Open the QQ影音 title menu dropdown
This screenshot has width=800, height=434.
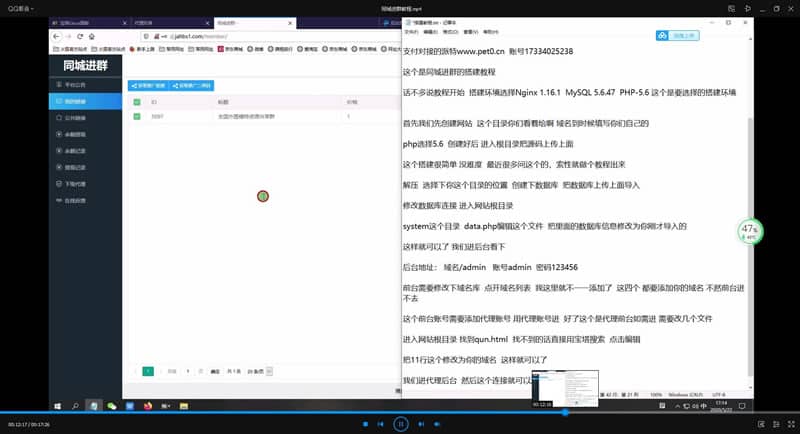(x=20, y=9)
